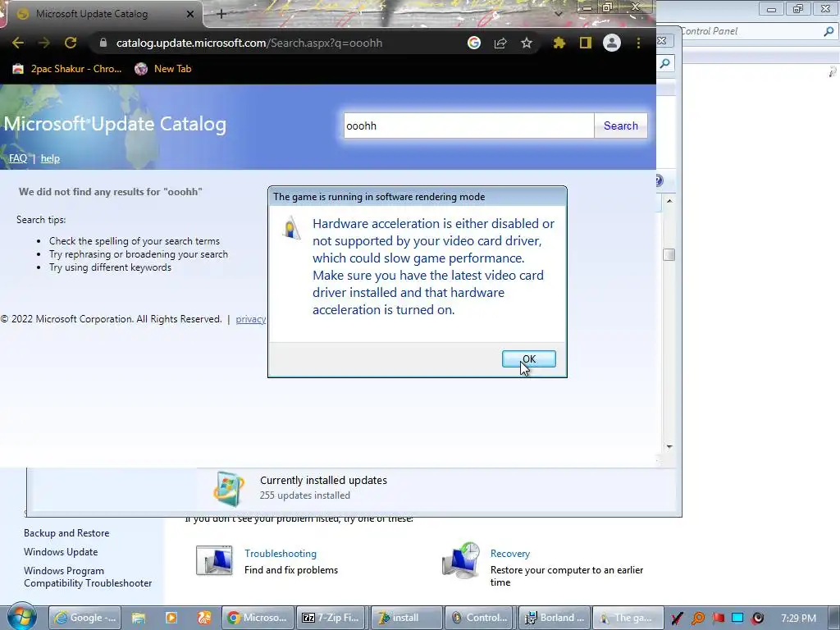Click Chrome's forward arrow

[x=44, y=43]
